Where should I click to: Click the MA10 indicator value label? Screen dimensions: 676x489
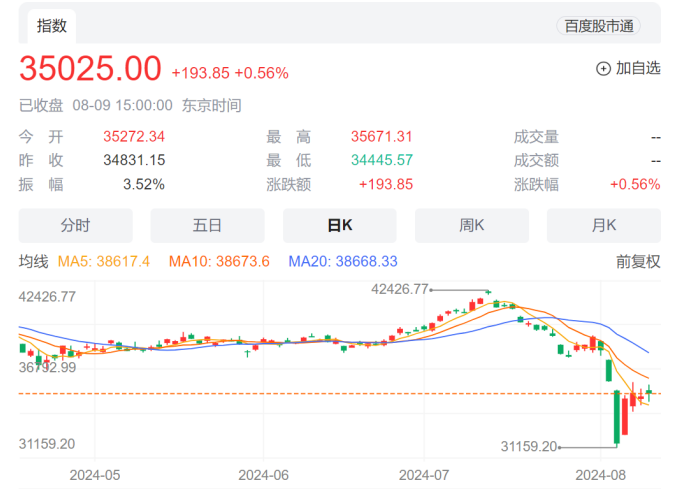point(219,261)
